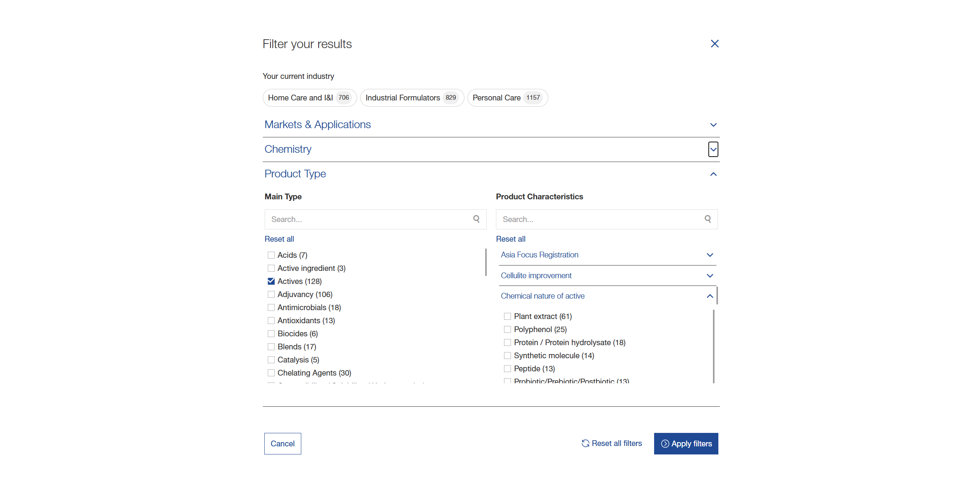Expand Markets & Applications chevron
Image resolution: width=980 pixels, height=486 pixels.
[713, 125]
